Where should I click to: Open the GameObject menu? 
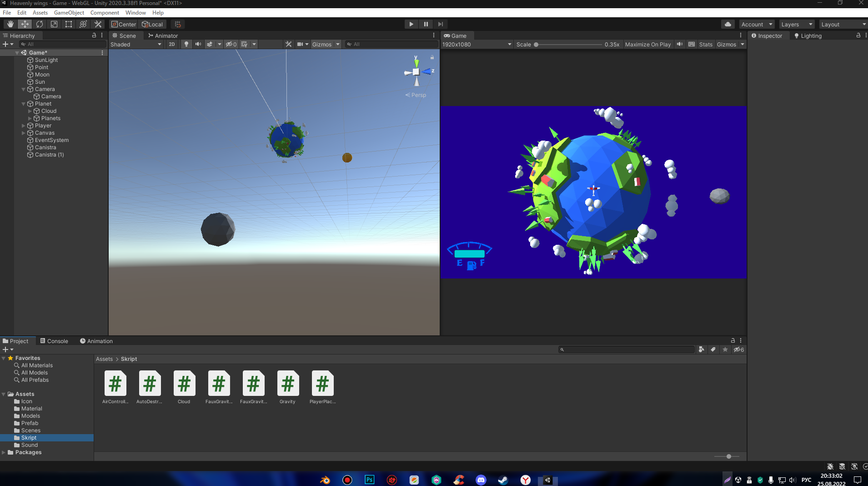69,13
